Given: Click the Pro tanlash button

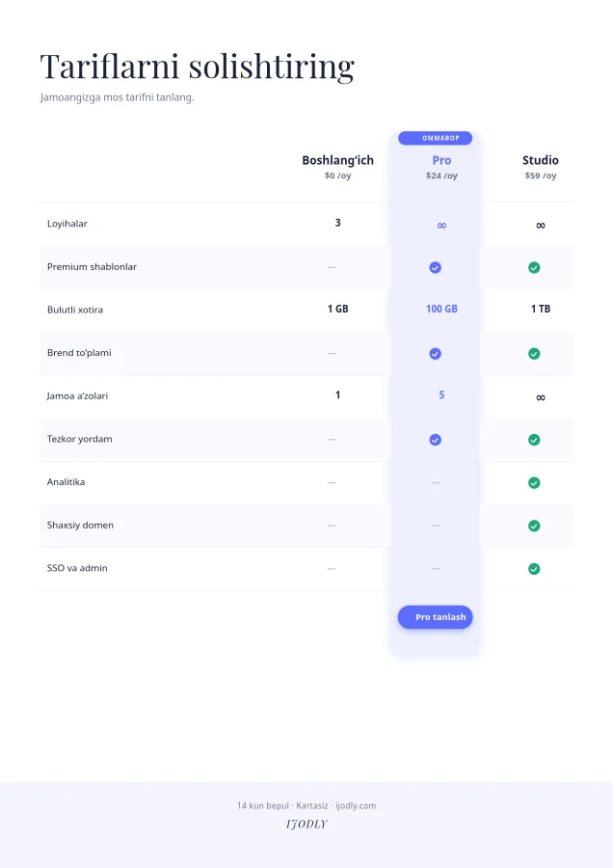Looking at the screenshot, I should tap(435, 616).
